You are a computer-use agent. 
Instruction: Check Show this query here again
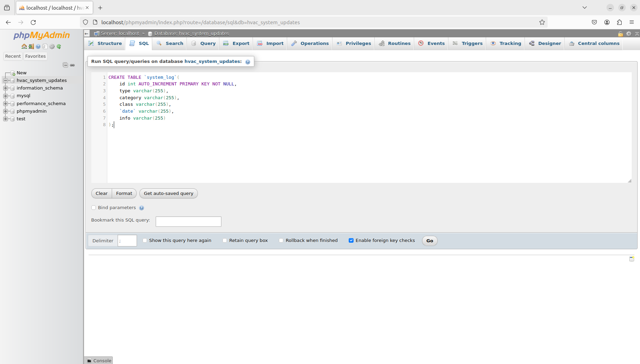[x=145, y=241]
